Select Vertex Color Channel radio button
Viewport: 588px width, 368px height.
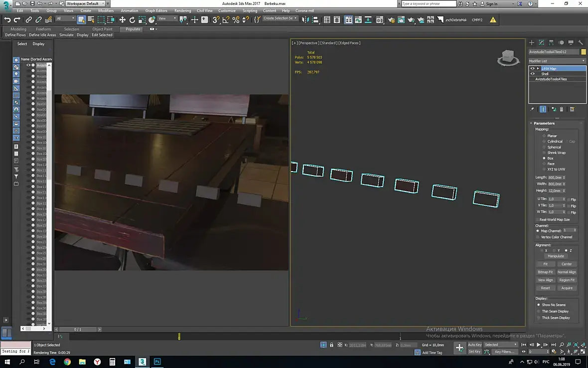[x=538, y=237]
